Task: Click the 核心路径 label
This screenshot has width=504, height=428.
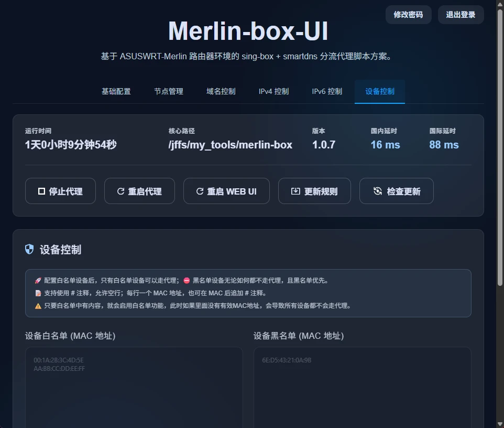Action: [x=182, y=131]
